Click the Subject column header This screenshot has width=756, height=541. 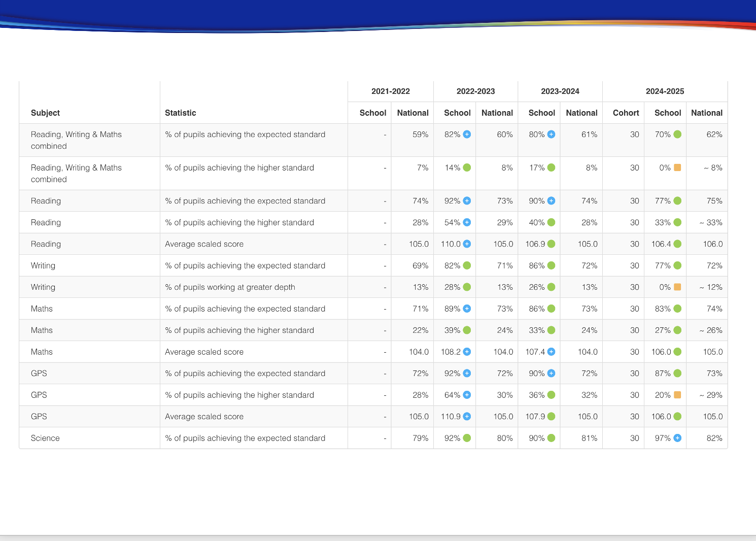[x=45, y=113]
